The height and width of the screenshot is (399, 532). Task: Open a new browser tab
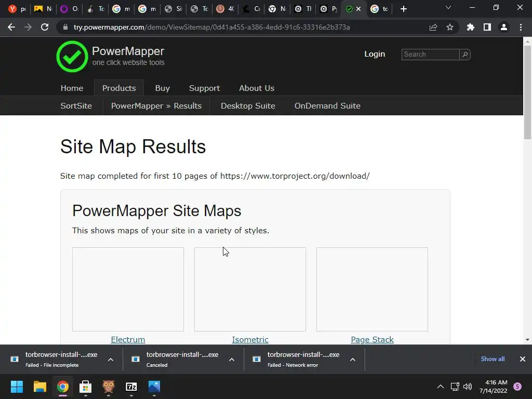click(403, 9)
